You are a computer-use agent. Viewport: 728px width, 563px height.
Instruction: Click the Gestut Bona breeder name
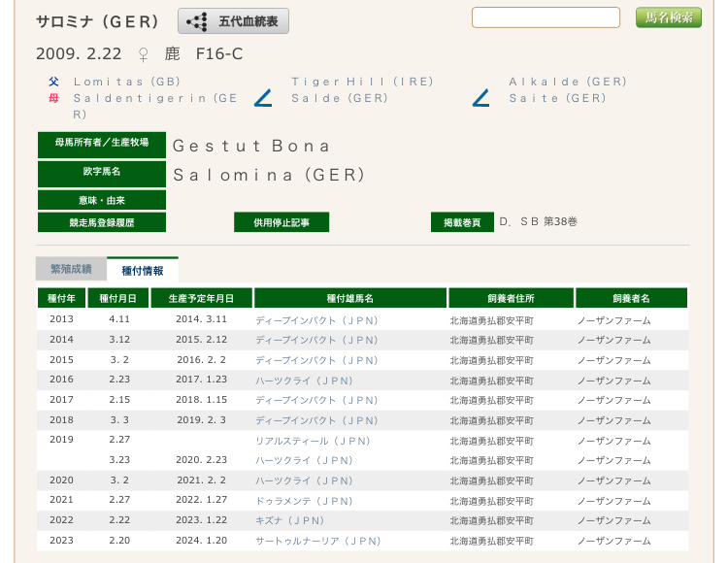(251, 146)
